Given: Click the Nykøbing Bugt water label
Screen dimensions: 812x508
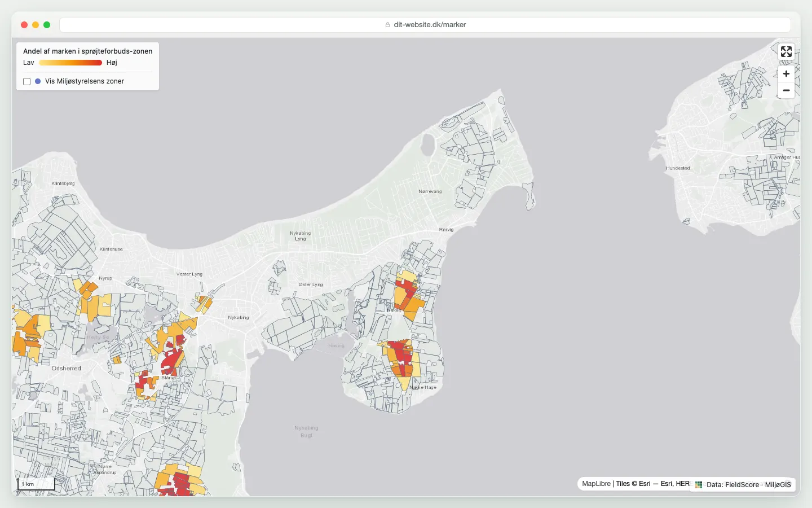Looking at the screenshot, I should (306, 431).
